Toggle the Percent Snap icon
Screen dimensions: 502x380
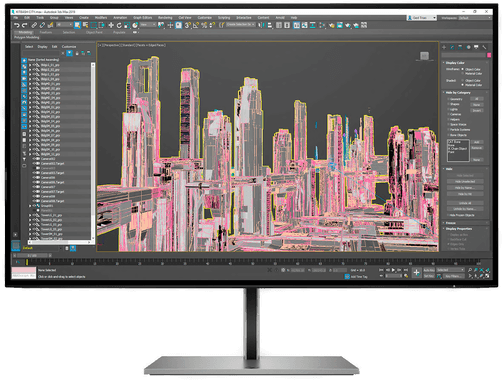click(204, 25)
